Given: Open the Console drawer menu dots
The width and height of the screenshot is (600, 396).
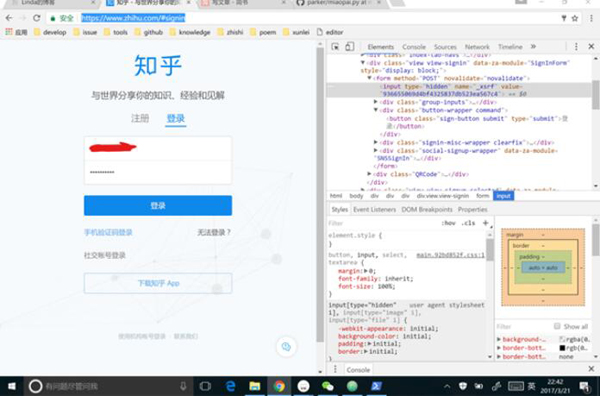Looking at the screenshot, I should coord(335,369).
